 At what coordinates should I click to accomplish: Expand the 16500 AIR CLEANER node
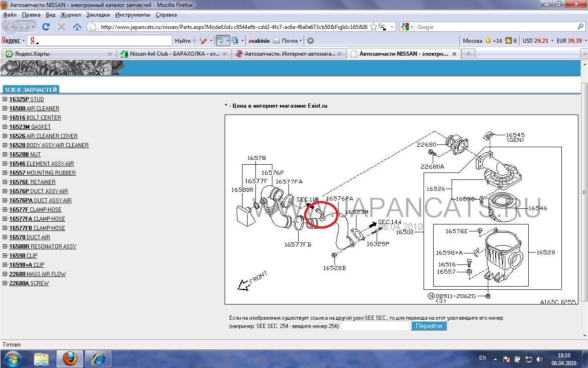tap(5, 108)
